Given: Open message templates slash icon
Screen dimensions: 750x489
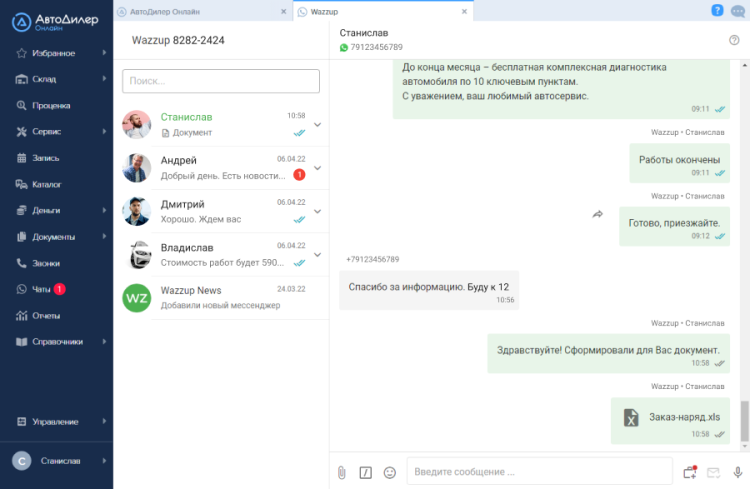Looking at the screenshot, I should coord(365,473).
